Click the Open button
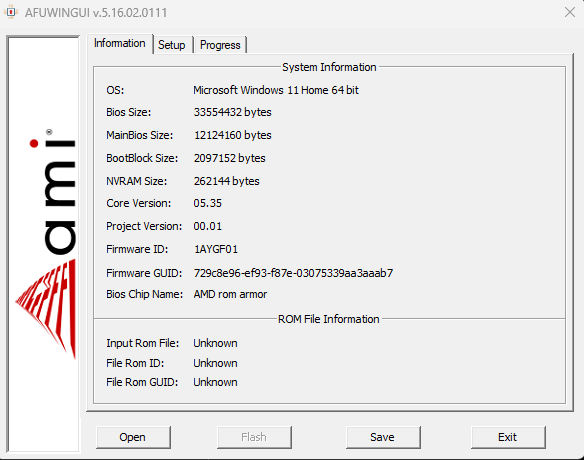The image size is (584, 460). (x=133, y=437)
